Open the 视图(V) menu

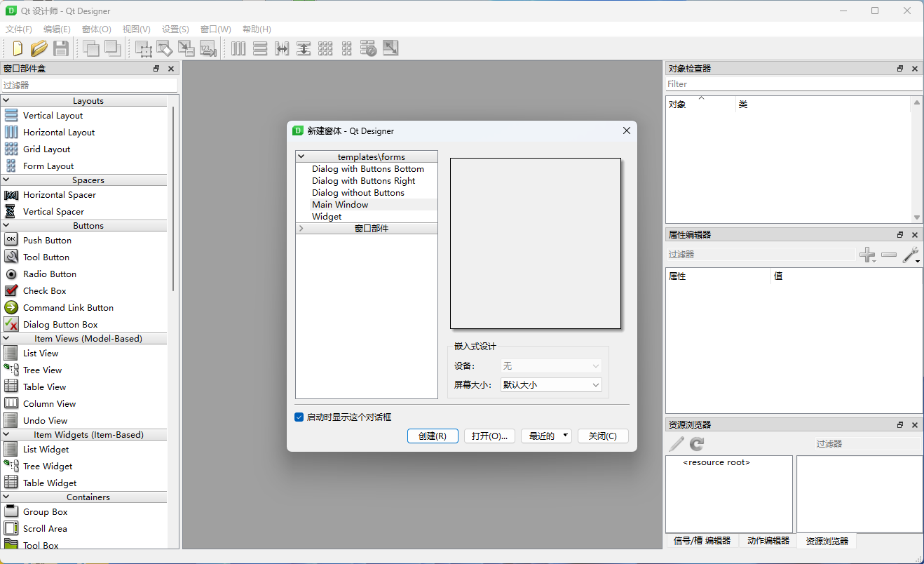pyautogui.click(x=137, y=29)
